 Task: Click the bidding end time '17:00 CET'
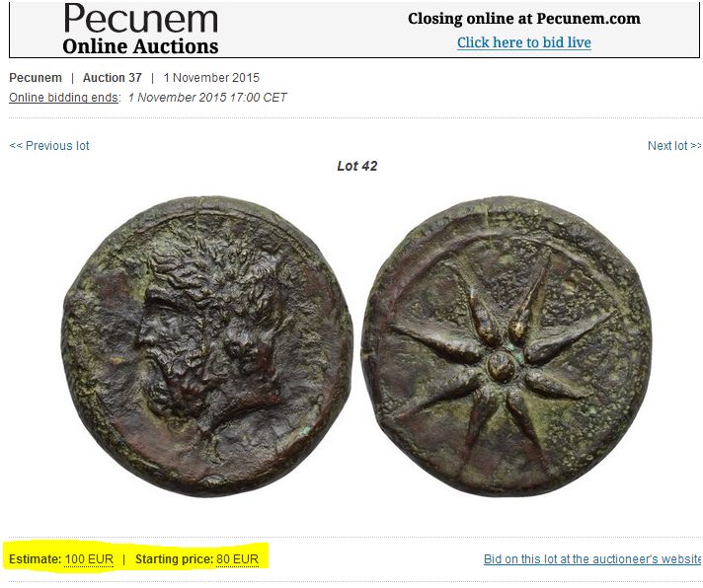pos(259,98)
